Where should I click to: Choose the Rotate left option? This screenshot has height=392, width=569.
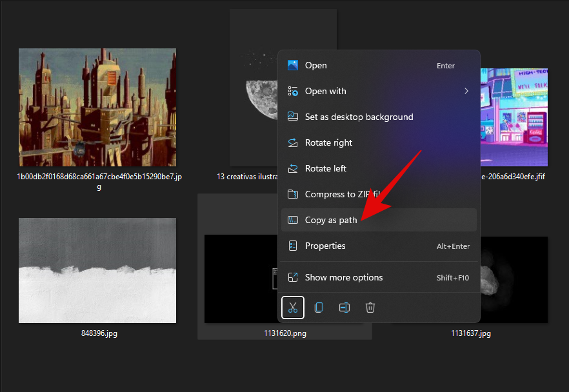pyautogui.click(x=325, y=168)
